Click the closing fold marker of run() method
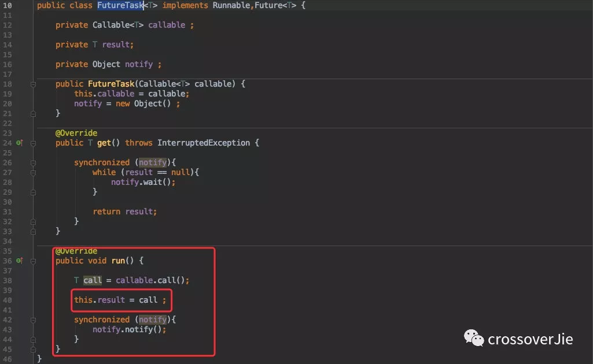Screen dimensions: 593x364 34,350
